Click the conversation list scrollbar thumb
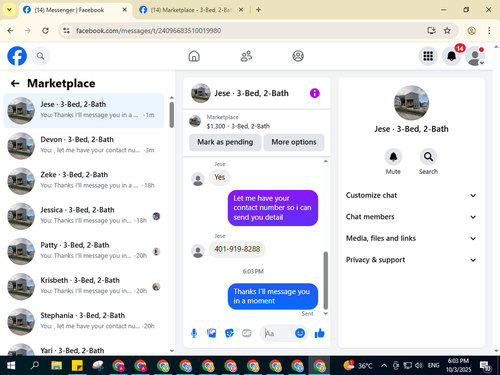This screenshot has height=375, width=500. (x=171, y=115)
